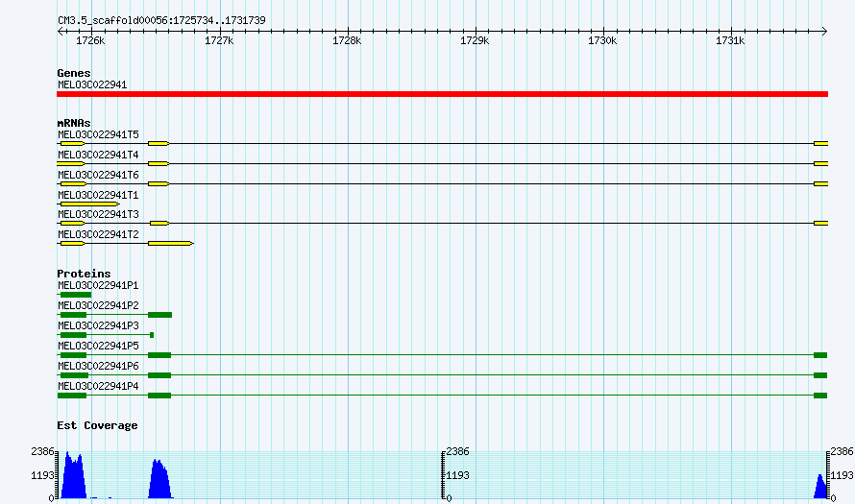Viewport: 855px width, 504px height.
Task: Click the 1730k ruler mark
Action: click(x=602, y=41)
